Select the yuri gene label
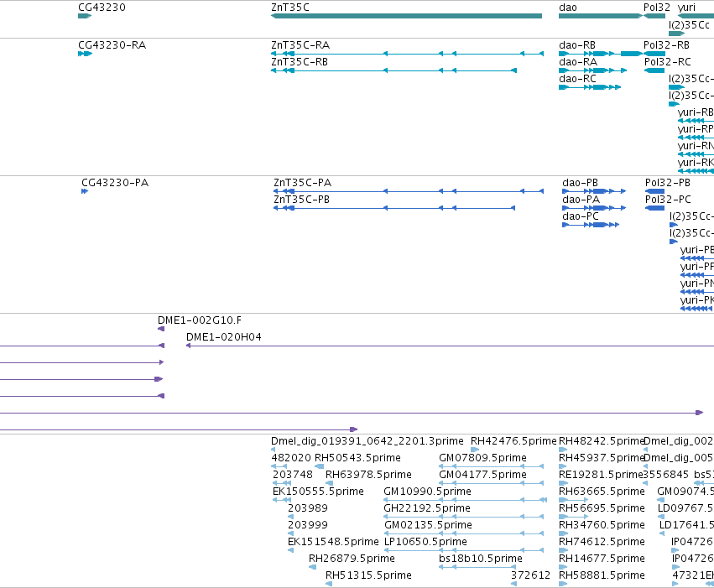This screenshot has height=588, width=714. point(686,8)
